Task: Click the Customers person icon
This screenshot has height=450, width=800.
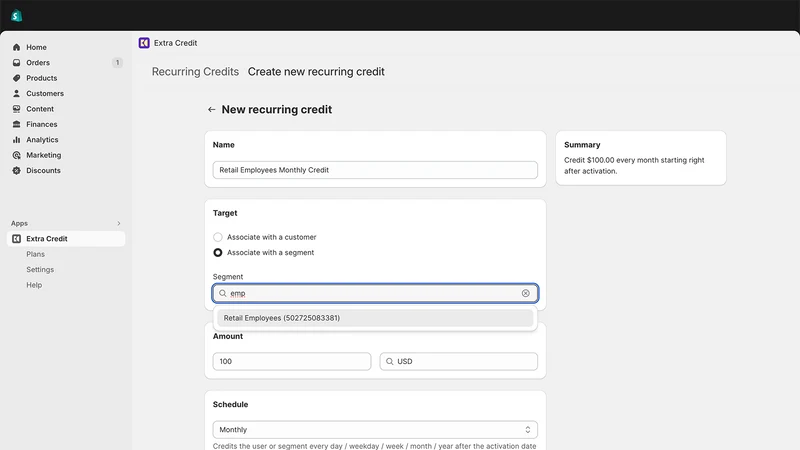Action: [16, 93]
